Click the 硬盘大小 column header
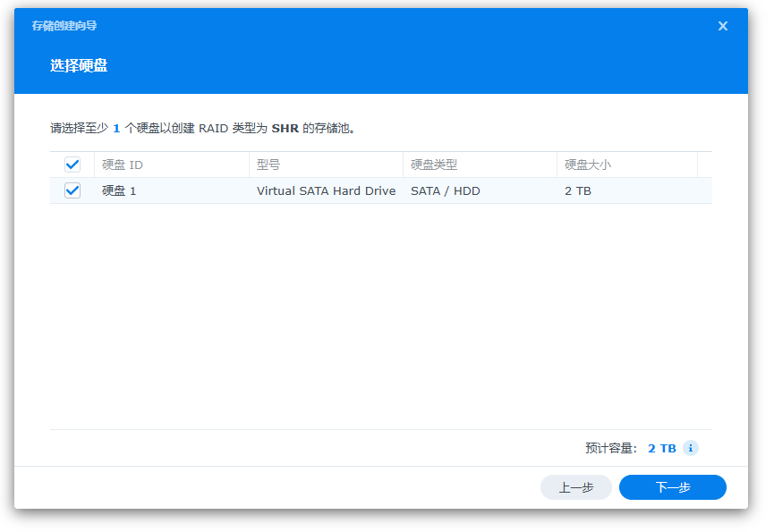This screenshot has width=774, height=532. pyautogui.click(x=588, y=165)
